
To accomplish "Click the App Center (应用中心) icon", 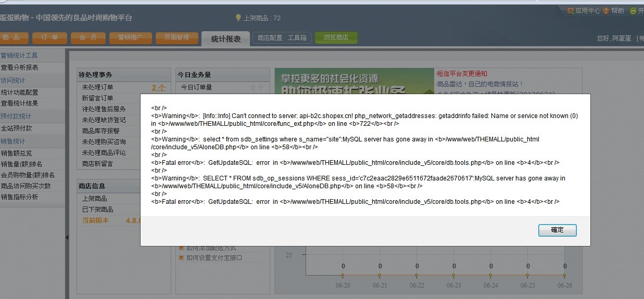I will pyautogui.click(x=571, y=10).
